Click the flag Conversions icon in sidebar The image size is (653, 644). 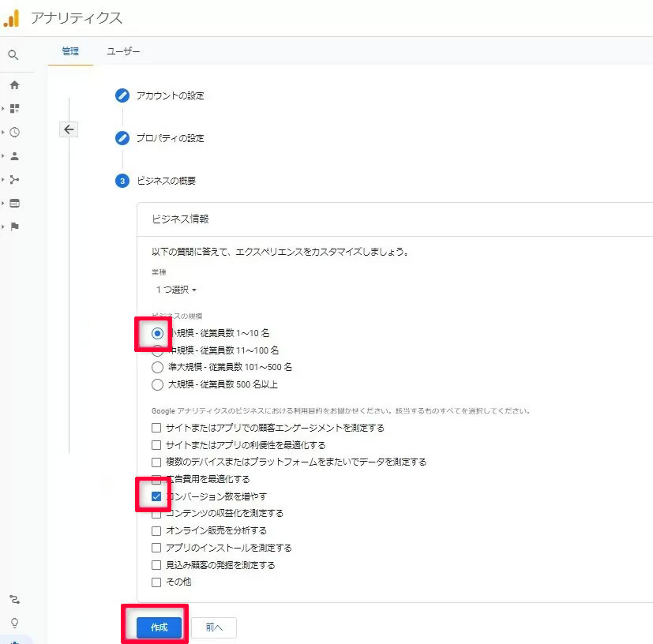tap(14, 227)
